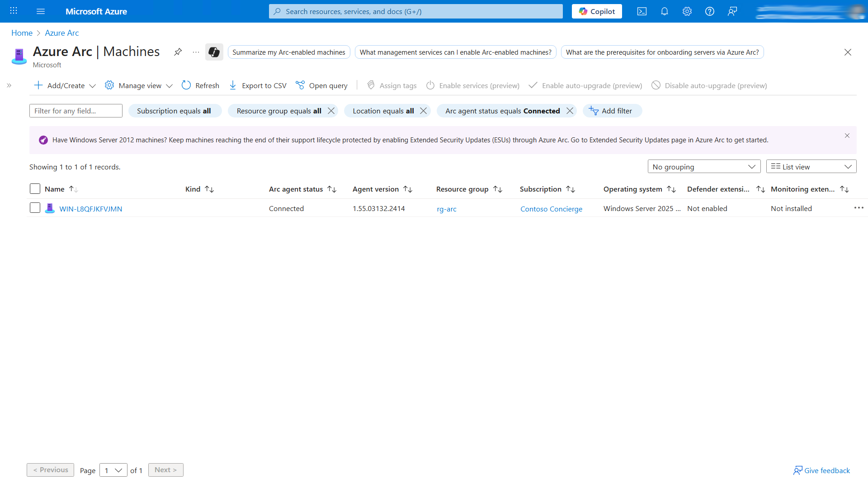This screenshot has width=868, height=488.
Task: Click Export to CSV
Action: coord(257,85)
